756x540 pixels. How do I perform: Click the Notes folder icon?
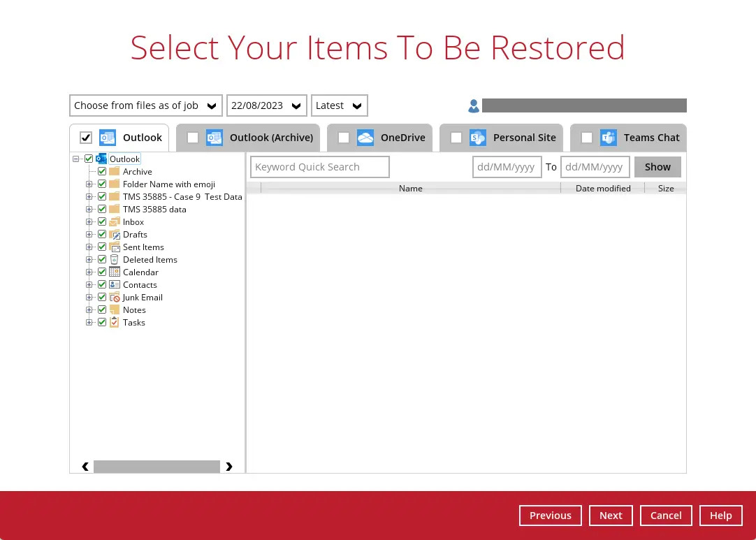[115, 310]
